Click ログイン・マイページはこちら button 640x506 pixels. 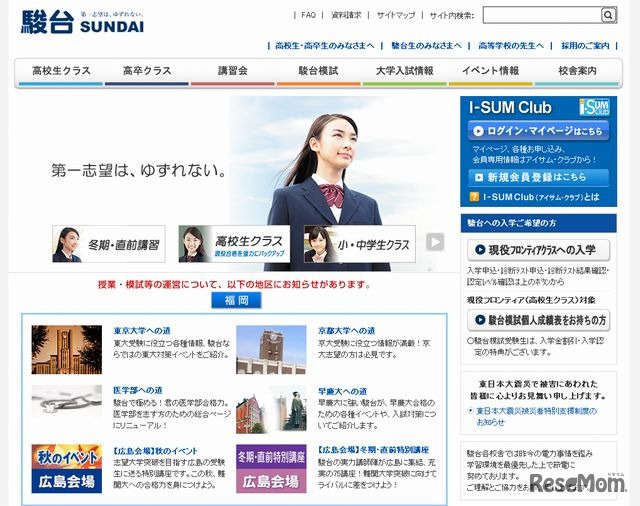538,131
